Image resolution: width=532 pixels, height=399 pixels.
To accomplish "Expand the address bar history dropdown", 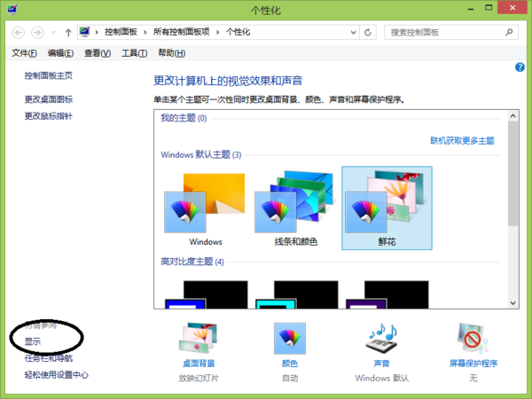I will coord(353,33).
